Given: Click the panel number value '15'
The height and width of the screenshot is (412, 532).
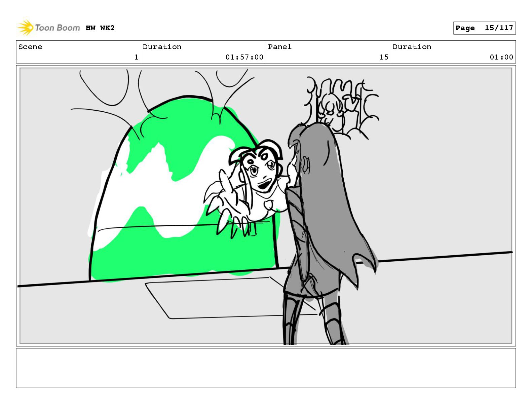Looking at the screenshot, I should coord(384,57).
